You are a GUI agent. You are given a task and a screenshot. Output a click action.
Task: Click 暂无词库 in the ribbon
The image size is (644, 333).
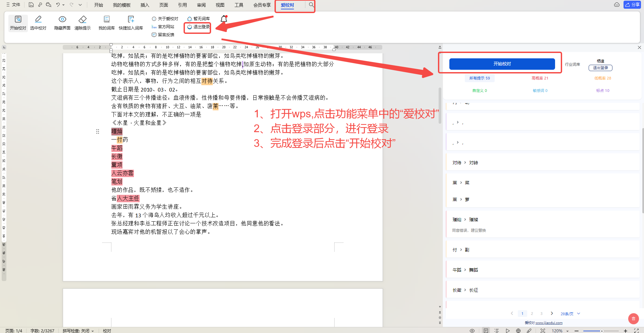pyautogui.click(x=199, y=19)
